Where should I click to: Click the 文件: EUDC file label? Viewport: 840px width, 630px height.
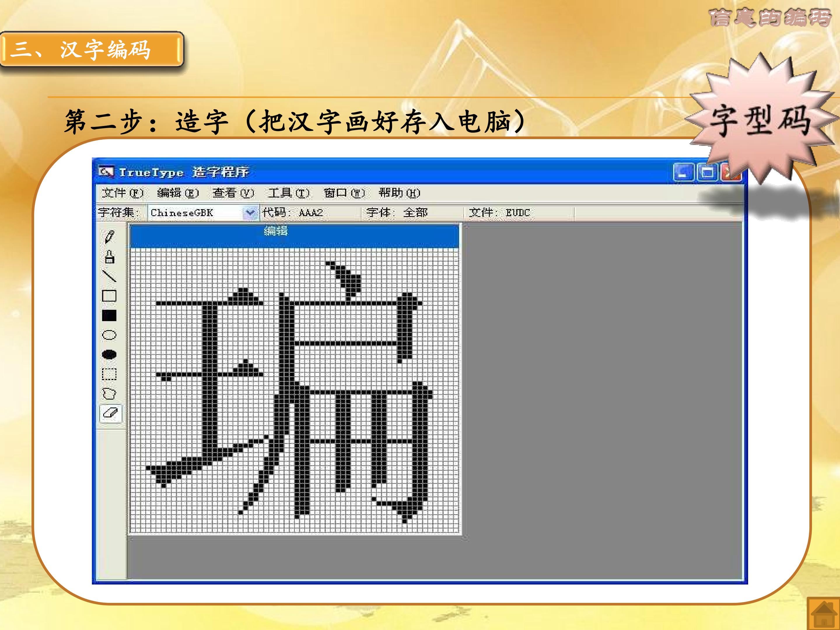499,212
